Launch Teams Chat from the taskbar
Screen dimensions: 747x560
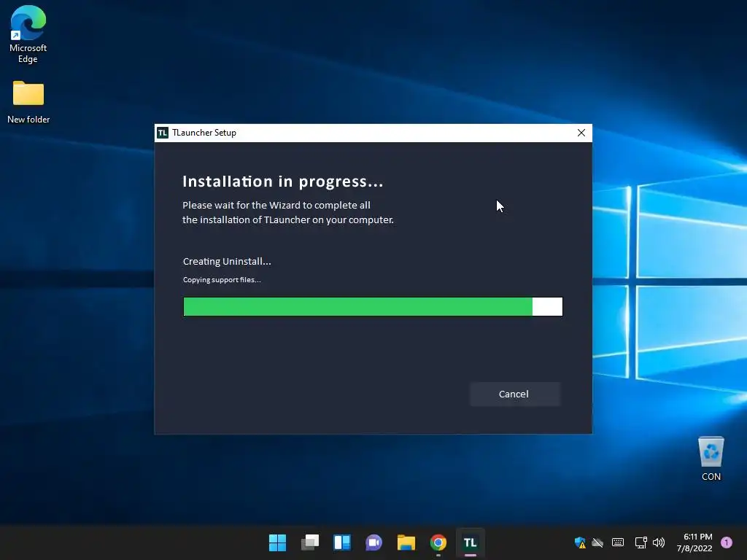[374, 542]
